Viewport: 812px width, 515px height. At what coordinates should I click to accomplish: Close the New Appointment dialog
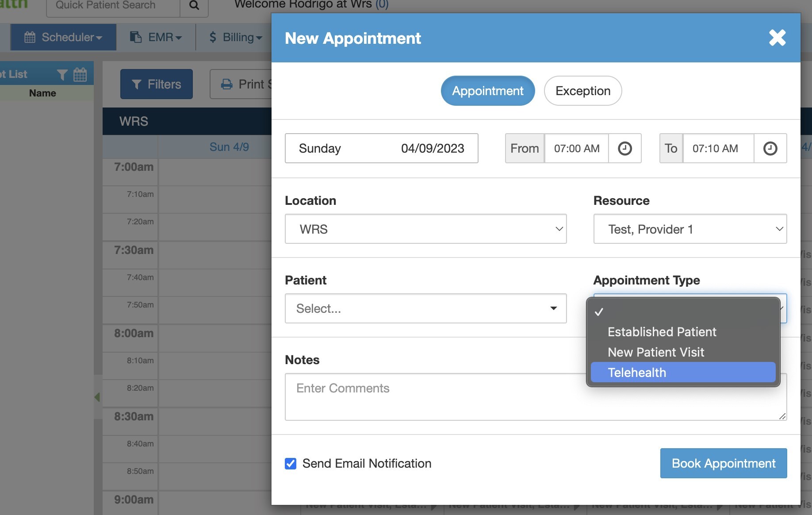pos(777,38)
